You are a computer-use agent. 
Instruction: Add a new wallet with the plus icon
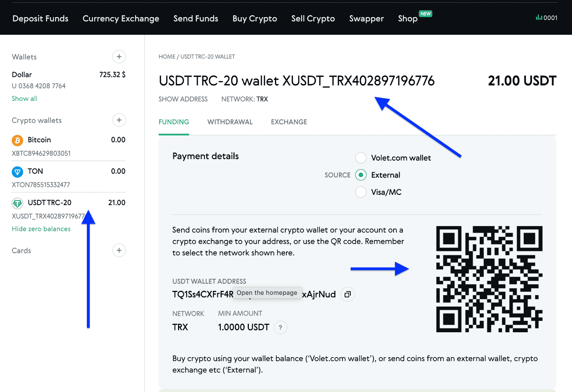[119, 57]
